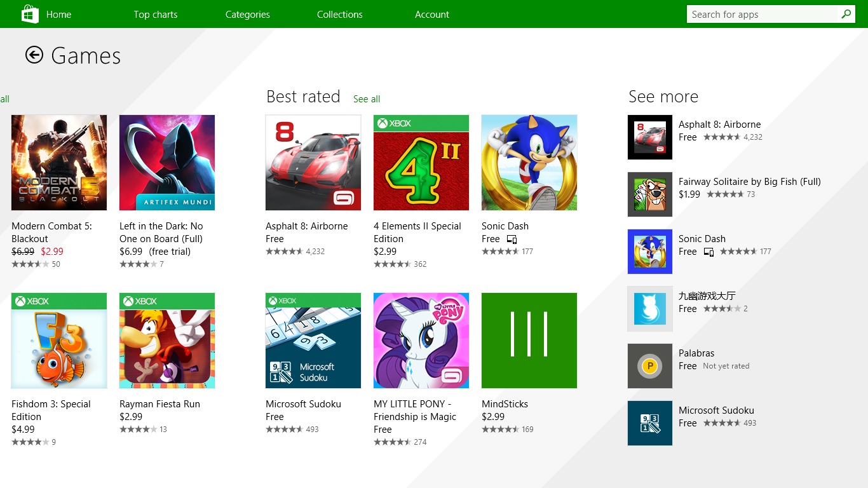
Task: Open the Asphalt 8: Airborne large tile
Action: click(313, 163)
